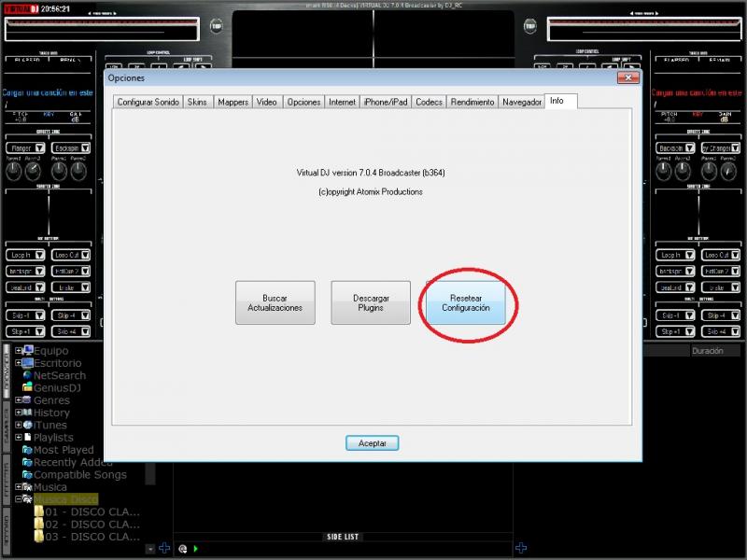Switch to the Opciones tab
Screen dimensions: 747x560
(303, 102)
